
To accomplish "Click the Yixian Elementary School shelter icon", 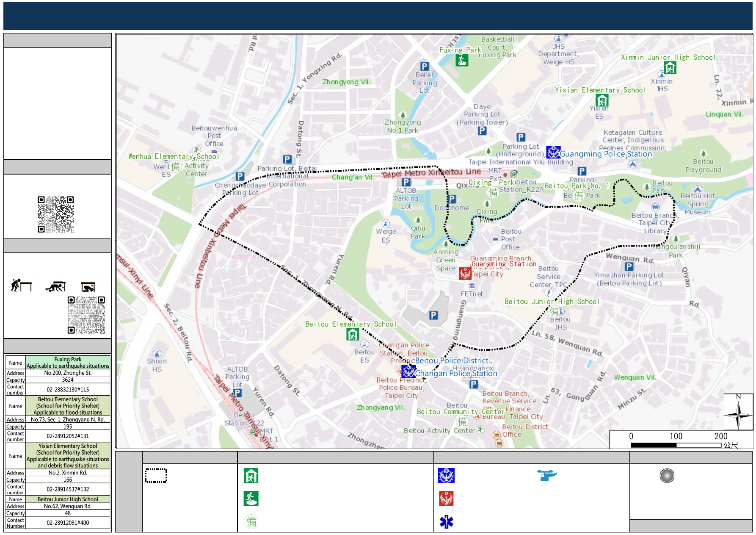I will click(602, 100).
